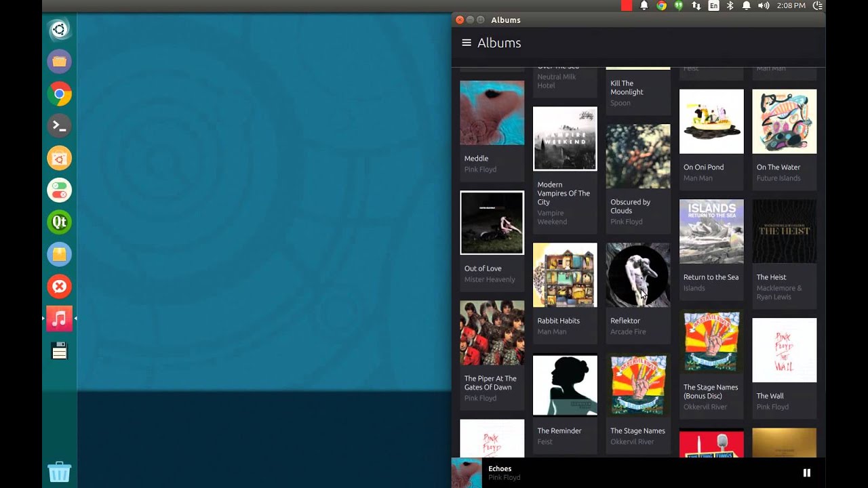Open the floppy-drive icon in launcher

click(x=60, y=350)
